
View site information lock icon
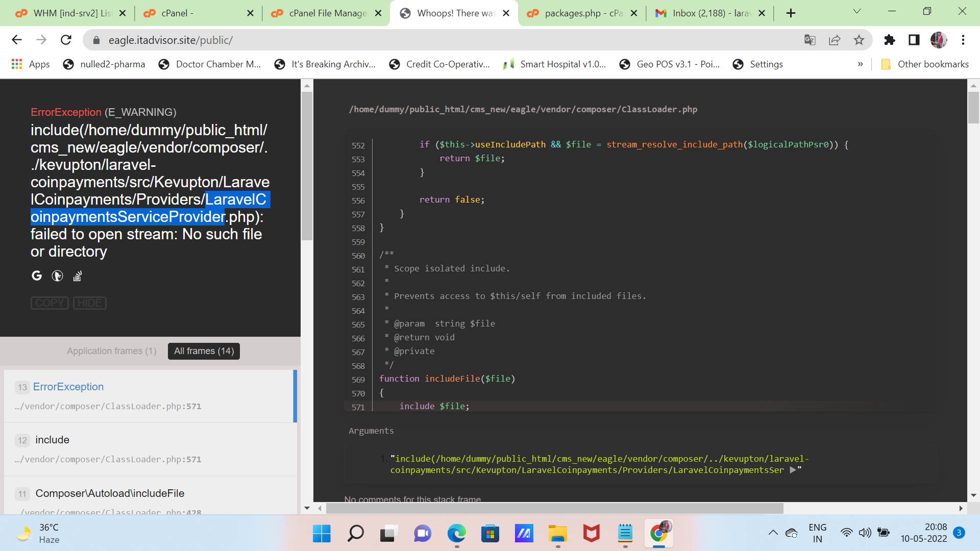[x=96, y=40]
